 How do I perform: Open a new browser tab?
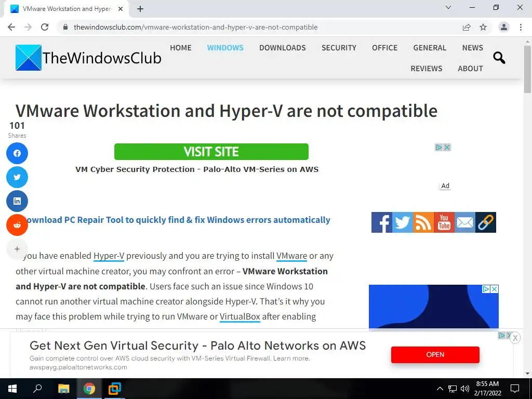coord(140,9)
